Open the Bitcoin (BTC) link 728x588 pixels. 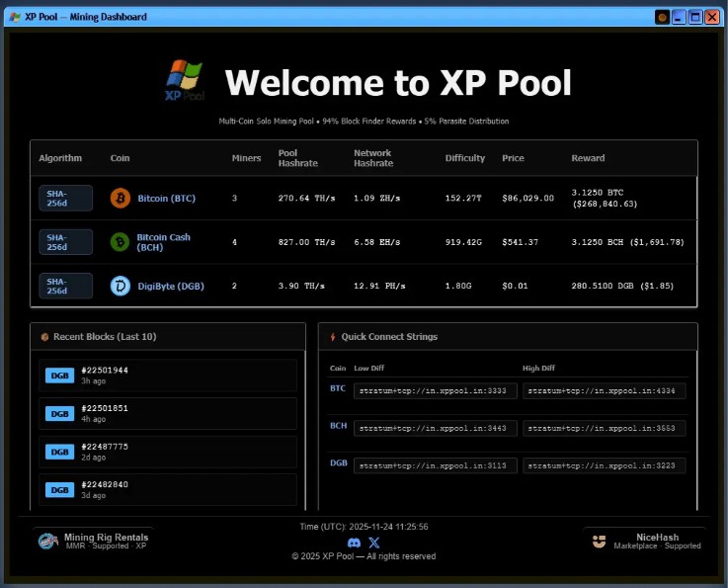166,199
